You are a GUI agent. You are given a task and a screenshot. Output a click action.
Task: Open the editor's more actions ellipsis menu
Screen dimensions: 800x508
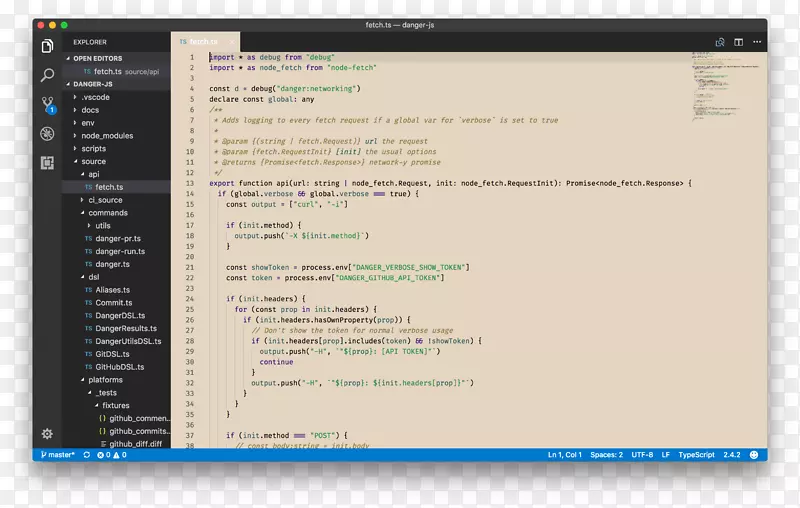[x=756, y=42]
